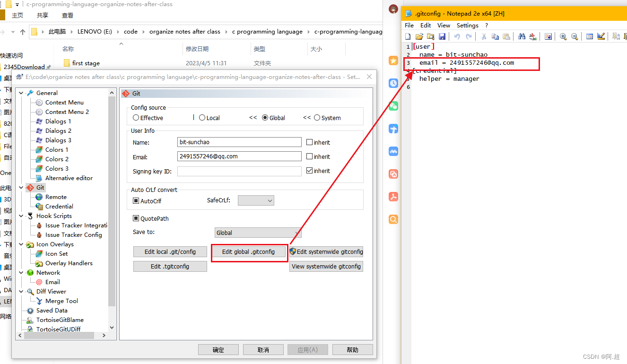Viewport: 627px width, 364px height.
Task: Click the red PDF icon in sidebar
Action: click(393, 197)
